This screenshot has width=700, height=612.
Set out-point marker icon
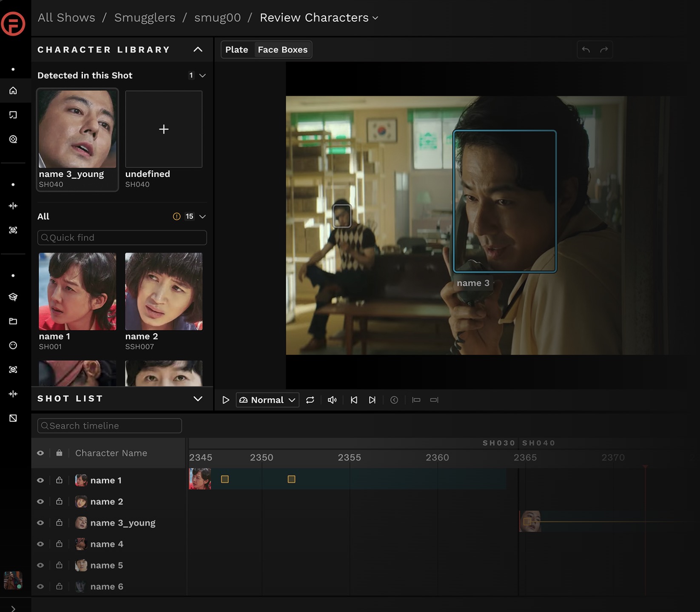tap(434, 400)
